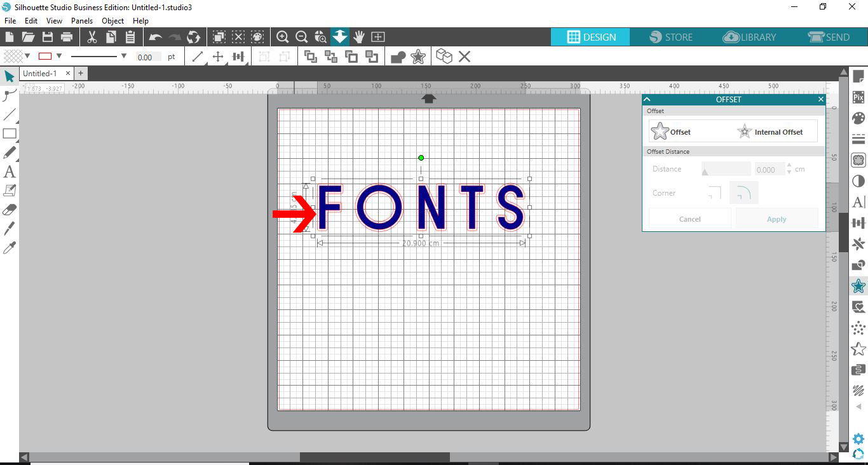Click the media load arrow atop mat

pos(429,98)
